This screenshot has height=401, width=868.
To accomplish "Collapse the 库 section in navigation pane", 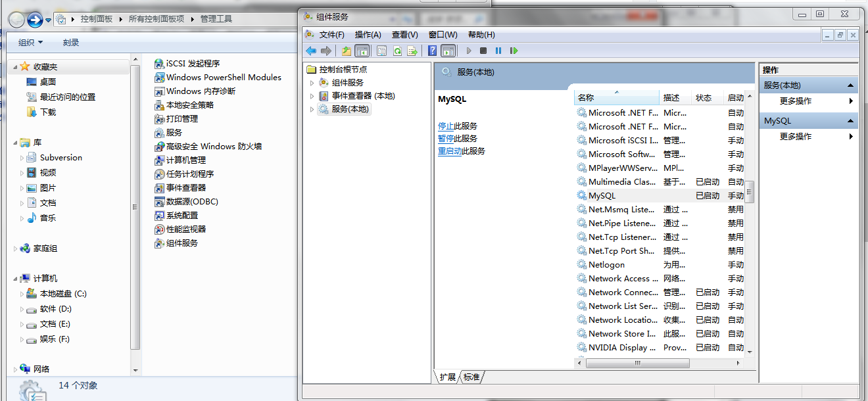I will tap(16, 143).
